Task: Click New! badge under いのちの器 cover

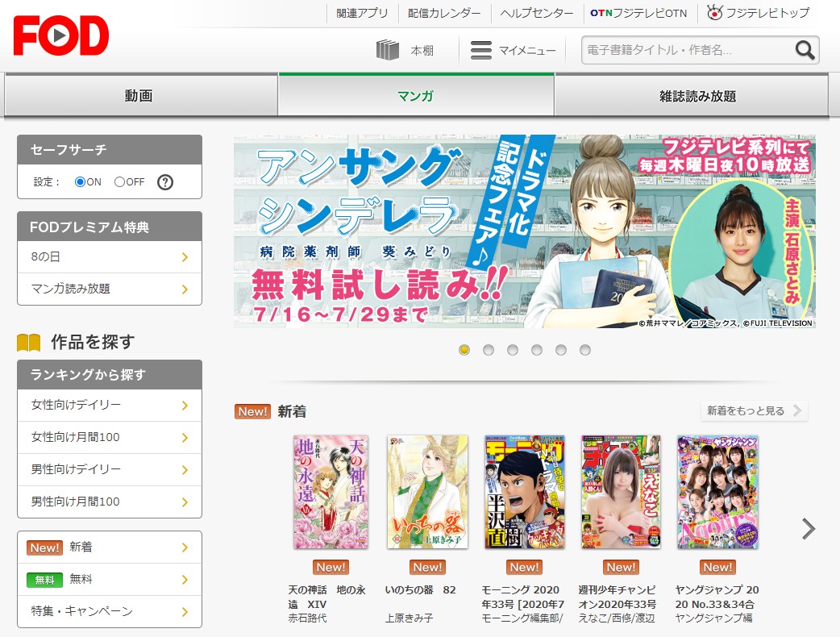Action: click(427, 567)
